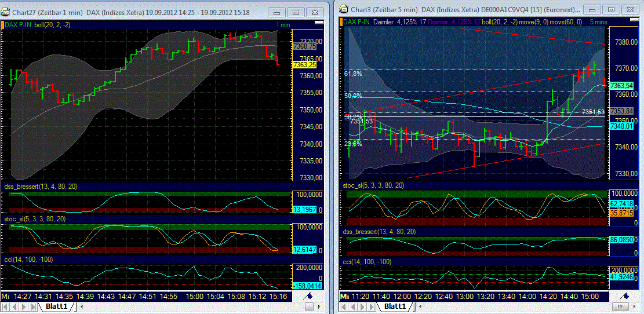Click the '1 min' timeframe label in Chart27
This screenshot has height=314, width=644.
tap(283, 25)
